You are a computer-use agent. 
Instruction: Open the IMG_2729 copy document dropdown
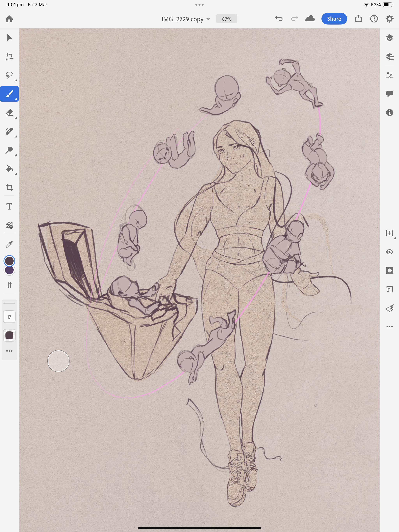tap(185, 19)
